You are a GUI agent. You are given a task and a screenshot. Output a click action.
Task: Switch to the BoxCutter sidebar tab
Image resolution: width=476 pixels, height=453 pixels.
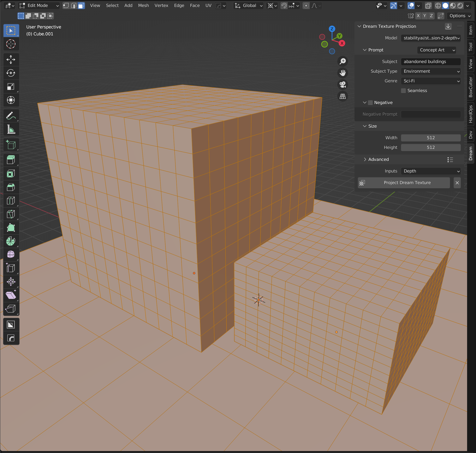click(470, 87)
